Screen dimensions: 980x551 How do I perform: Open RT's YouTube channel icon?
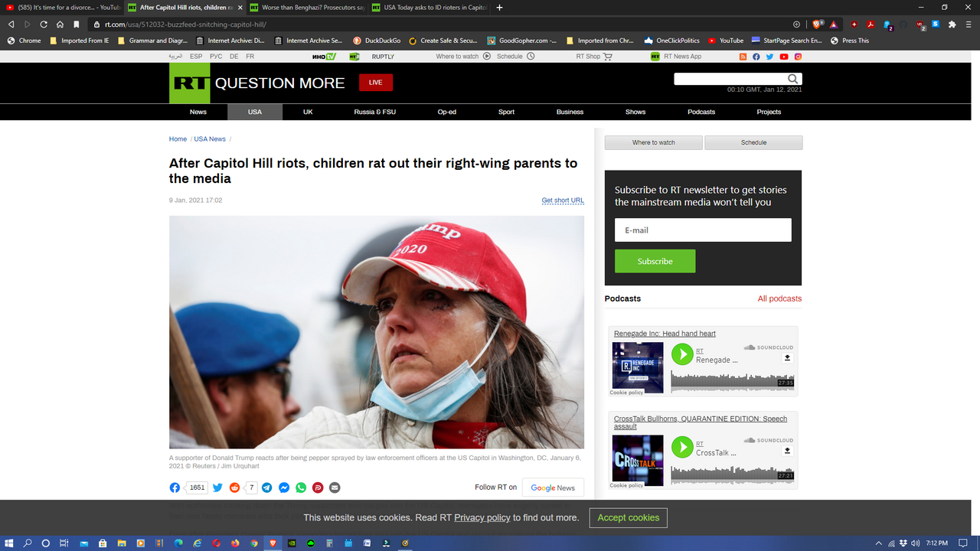[784, 57]
